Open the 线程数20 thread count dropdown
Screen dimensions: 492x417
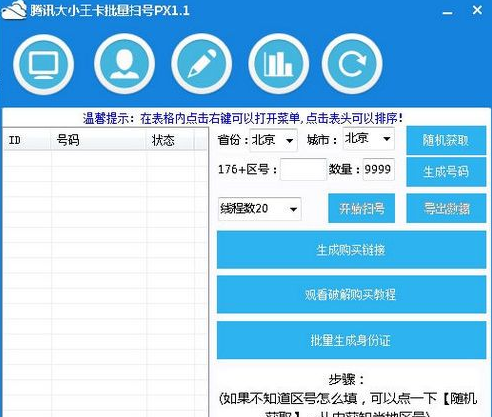tap(260, 209)
